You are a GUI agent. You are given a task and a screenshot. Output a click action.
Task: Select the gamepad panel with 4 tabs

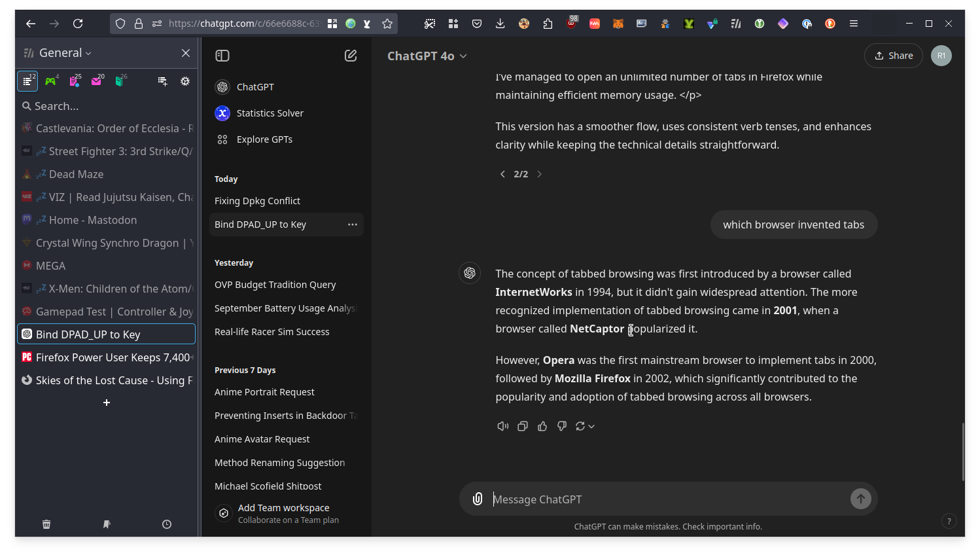pos(51,81)
